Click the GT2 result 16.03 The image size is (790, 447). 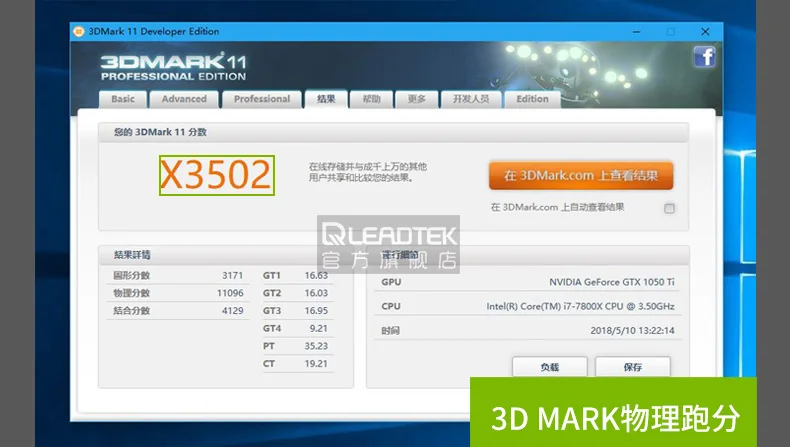coord(316,293)
